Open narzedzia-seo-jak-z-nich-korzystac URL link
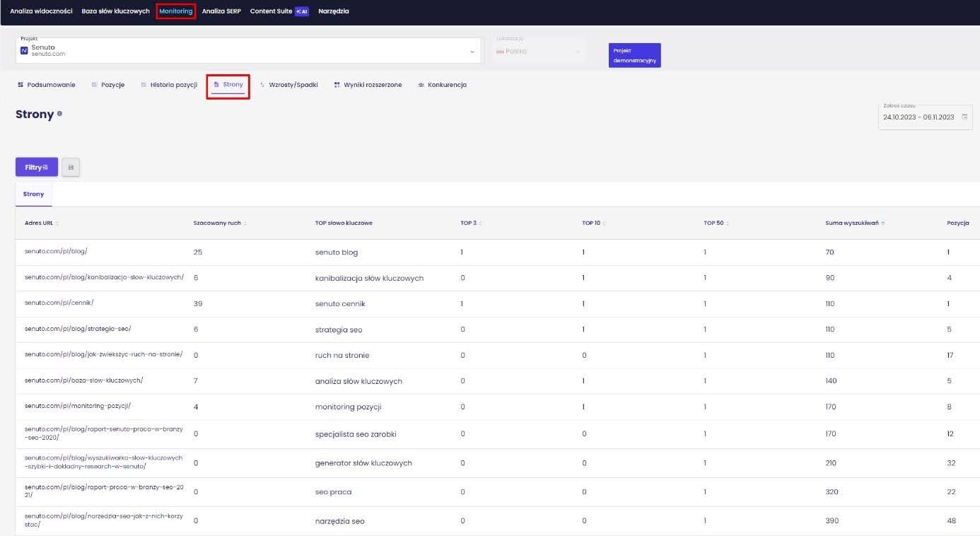Screen dimensions: 980x536 (104, 520)
